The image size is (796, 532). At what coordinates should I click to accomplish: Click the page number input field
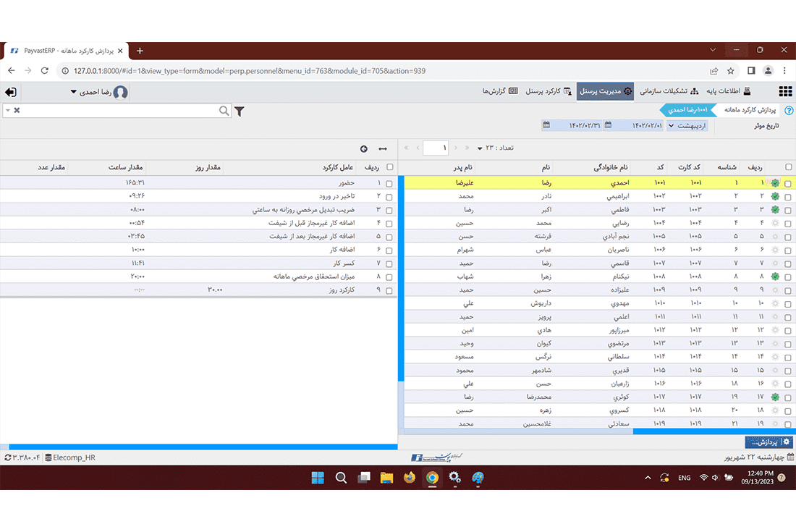[436, 148]
